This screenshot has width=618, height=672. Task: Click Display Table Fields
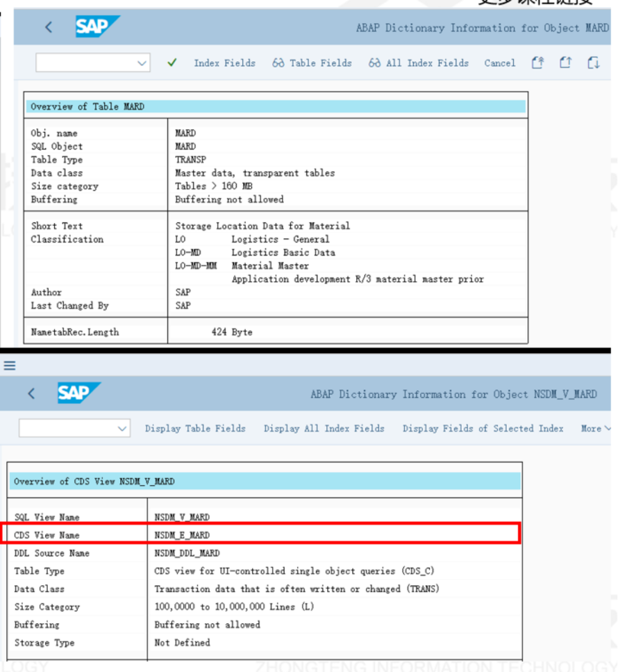195,429
